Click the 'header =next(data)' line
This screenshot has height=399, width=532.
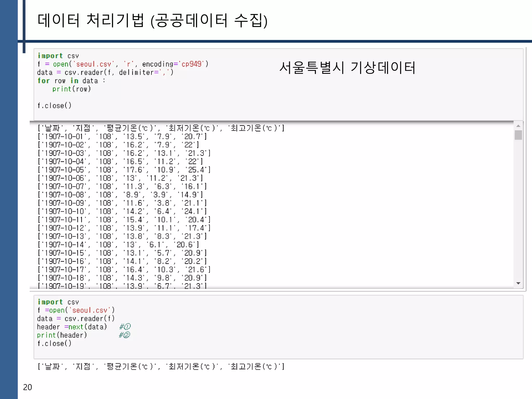tap(84, 327)
